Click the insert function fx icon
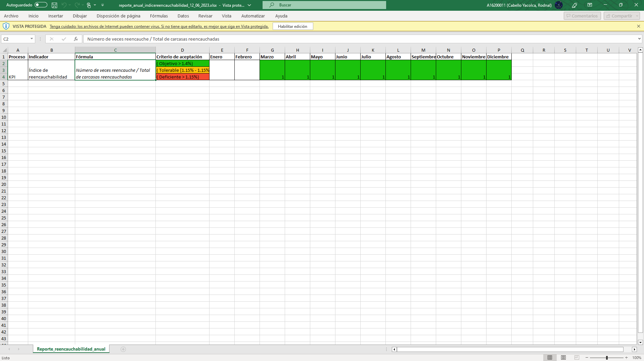Screen dimensions: 644x361 [x=76, y=39]
